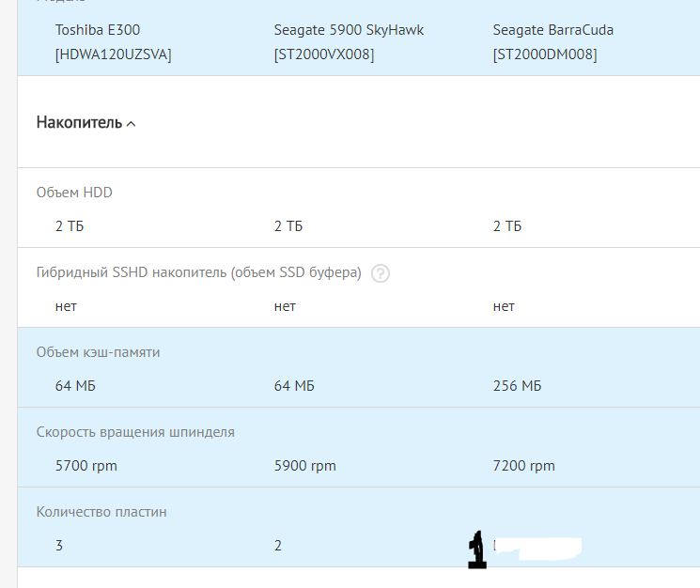Open the Seagate BarraCuda product link

pyautogui.click(x=552, y=30)
